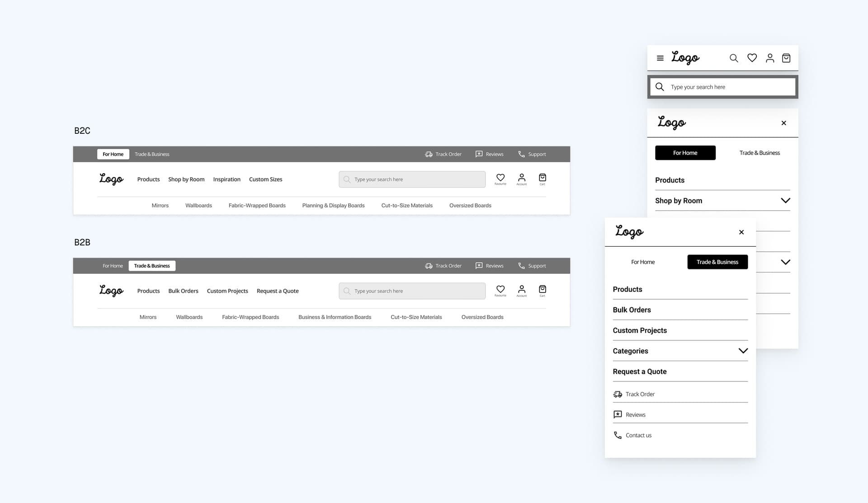The height and width of the screenshot is (503, 868).
Task: Open the Cart icon in the B2B header
Action: click(542, 291)
